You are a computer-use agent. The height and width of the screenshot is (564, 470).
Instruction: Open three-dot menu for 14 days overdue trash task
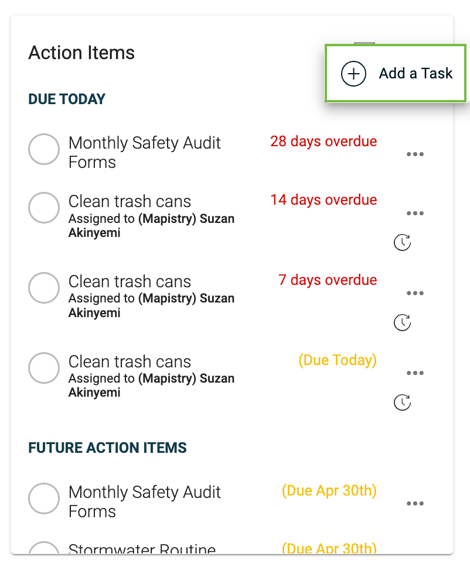click(415, 213)
